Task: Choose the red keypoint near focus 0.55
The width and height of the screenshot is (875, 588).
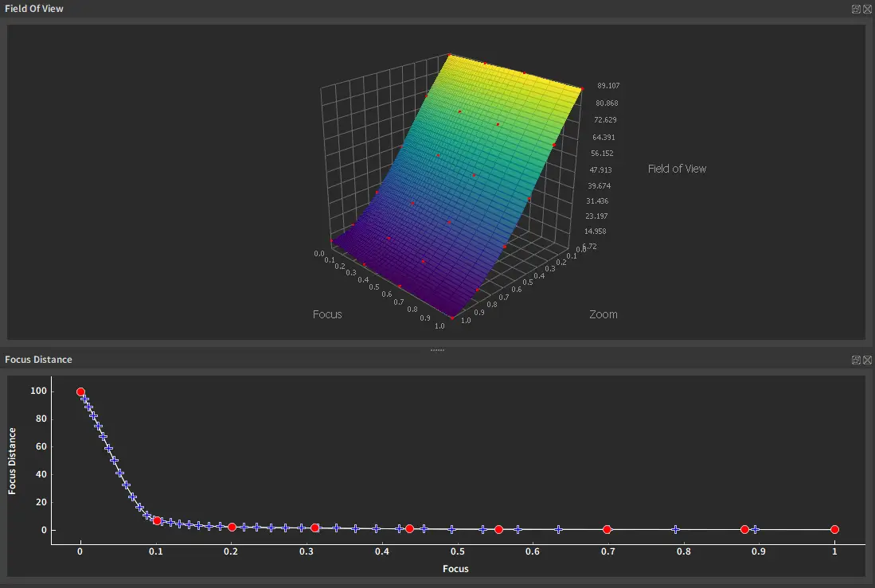Action: [x=498, y=529]
